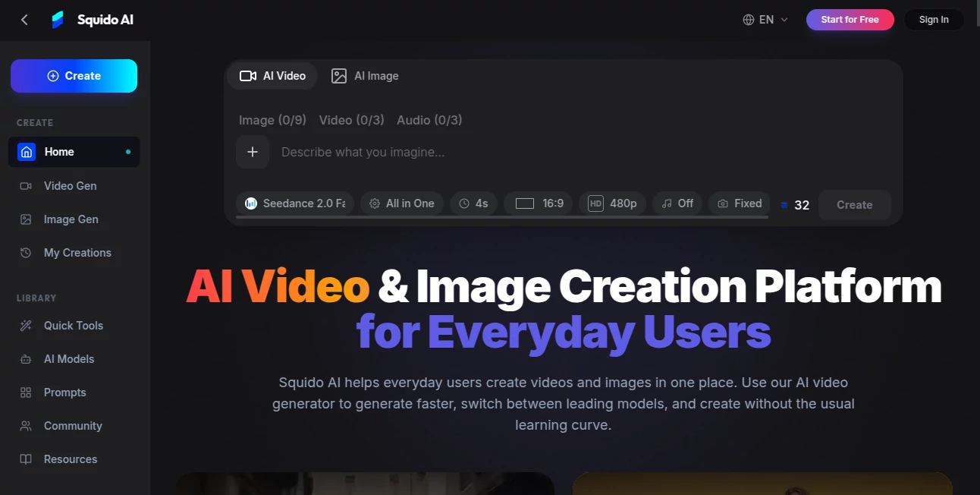
Task: Change the 4s duration setting
Action: [474, 203]
